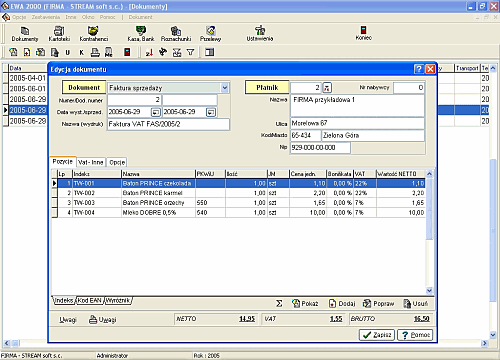Screen dimensions: 500x360
Task: Click Usuń to delete the item
Action: coord(416,303)
